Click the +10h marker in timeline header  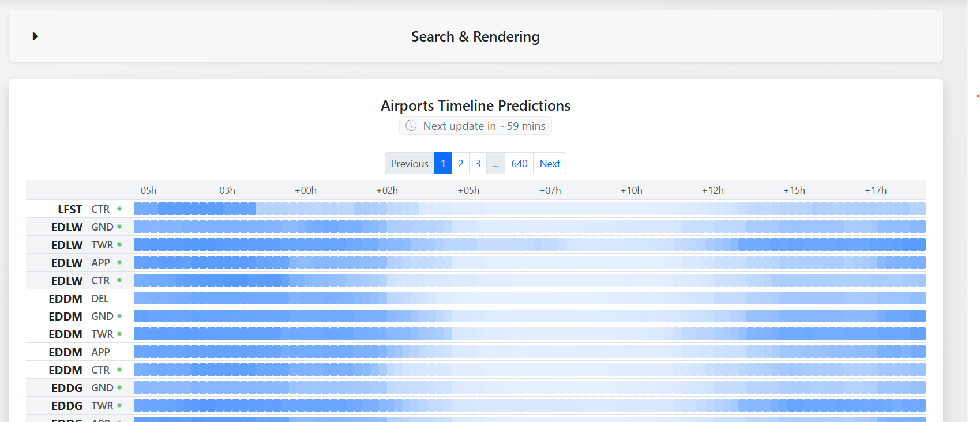(x=631, y=190)
